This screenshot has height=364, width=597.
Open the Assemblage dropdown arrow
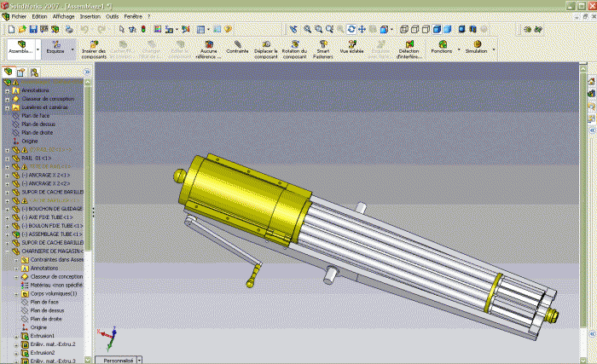point(38,49)
